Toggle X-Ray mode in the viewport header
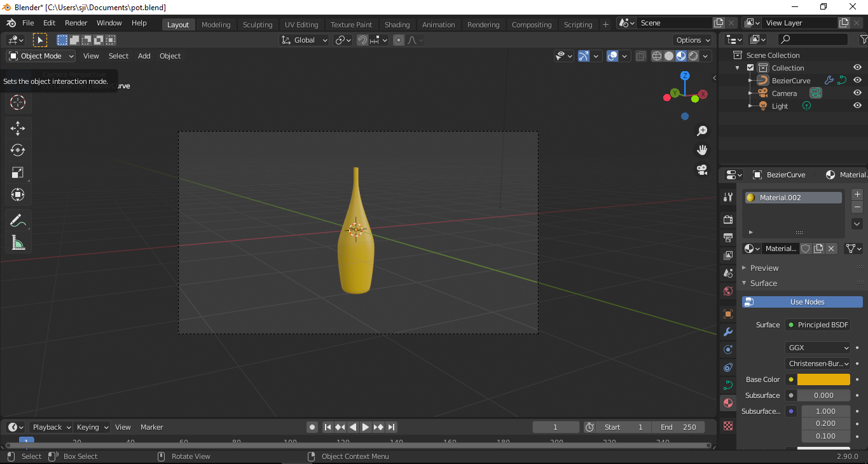 [x=640, y=56]
